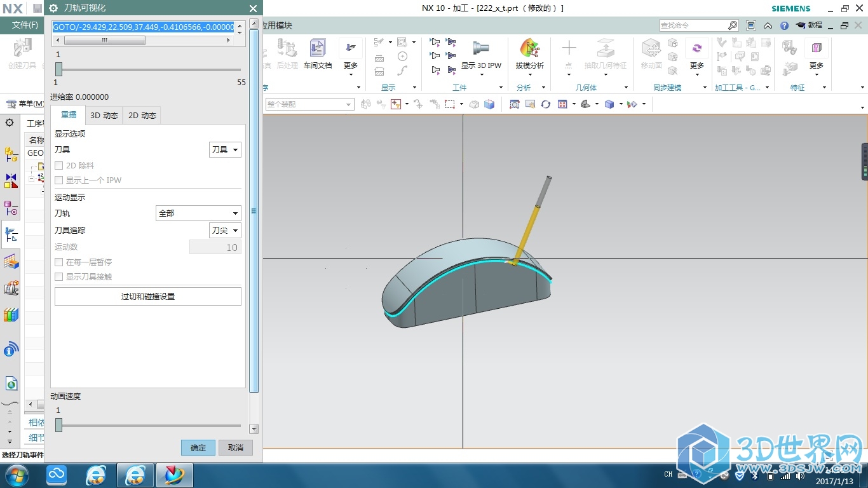Click the resource bar settings gear icon
868x488 pixels.
(x=10, y=122)
